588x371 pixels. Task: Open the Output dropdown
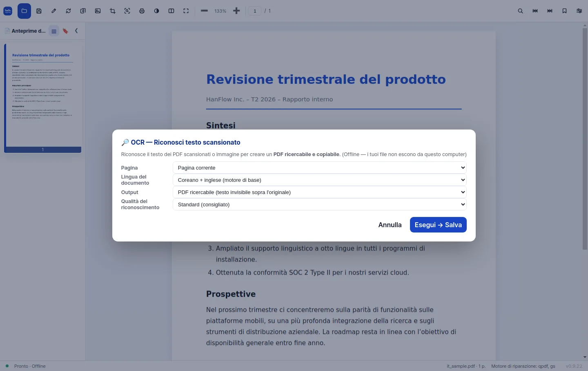point(320,192)
